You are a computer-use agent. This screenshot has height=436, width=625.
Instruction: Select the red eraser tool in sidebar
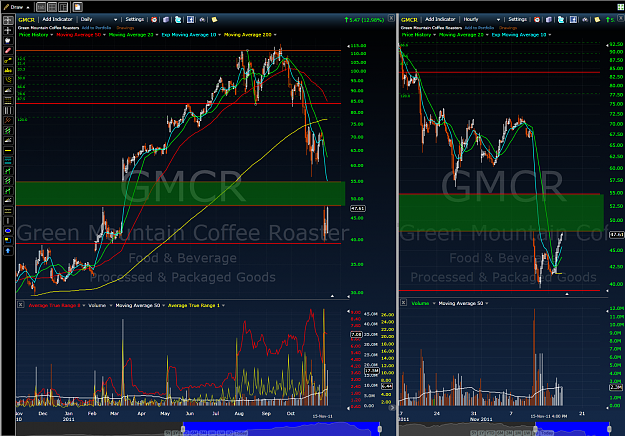point(8,50)
